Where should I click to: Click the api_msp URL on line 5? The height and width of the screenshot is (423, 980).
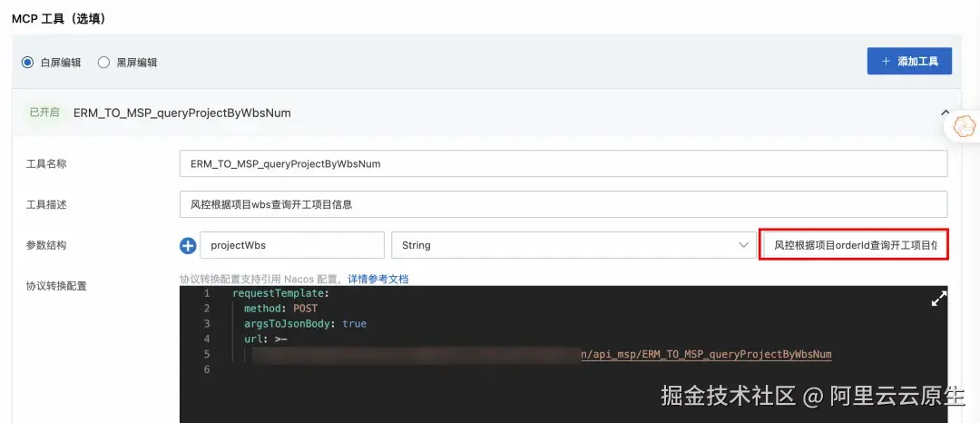click(706, 354)
